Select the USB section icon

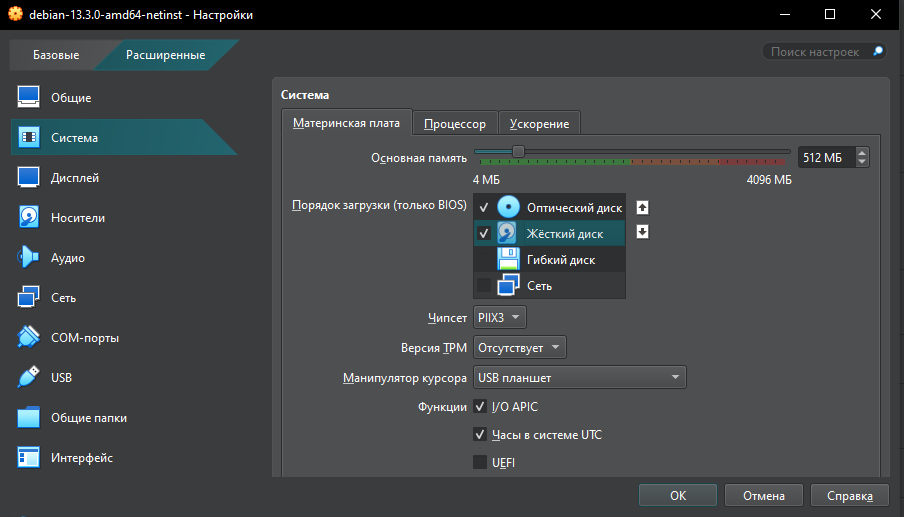pos(28,378)
